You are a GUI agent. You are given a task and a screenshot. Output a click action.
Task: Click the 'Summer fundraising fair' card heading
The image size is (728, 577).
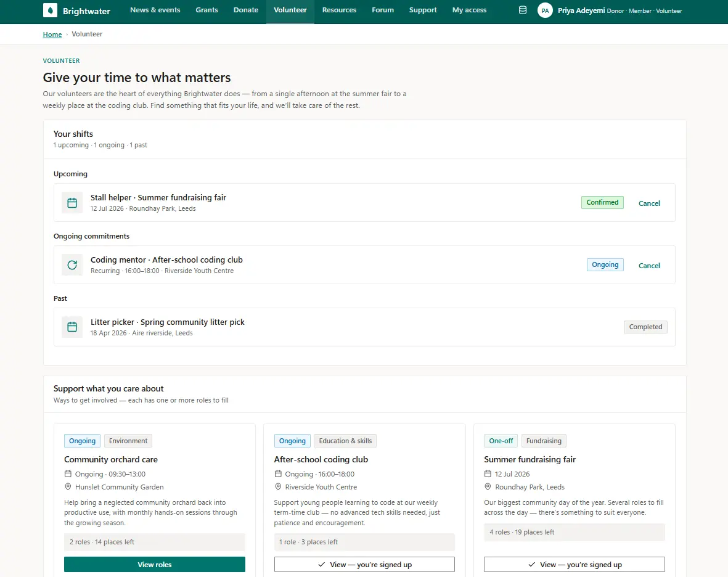(530, 459)
